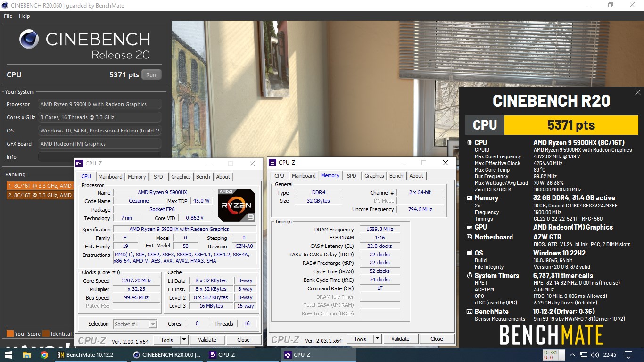Launch Google Chrome from the taskbar
Image resolution: width=644 pixels, height=362 pixels.
click(44, 355)
